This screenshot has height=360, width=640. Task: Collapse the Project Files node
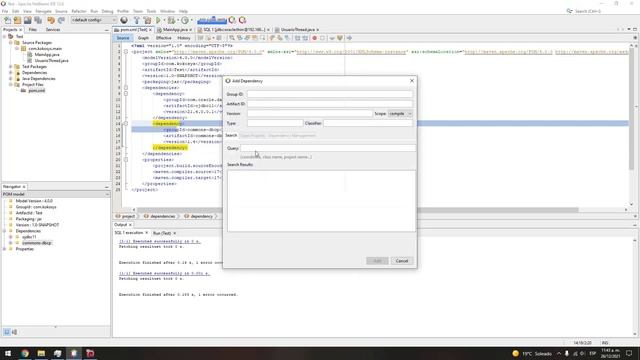click(11, 84)
